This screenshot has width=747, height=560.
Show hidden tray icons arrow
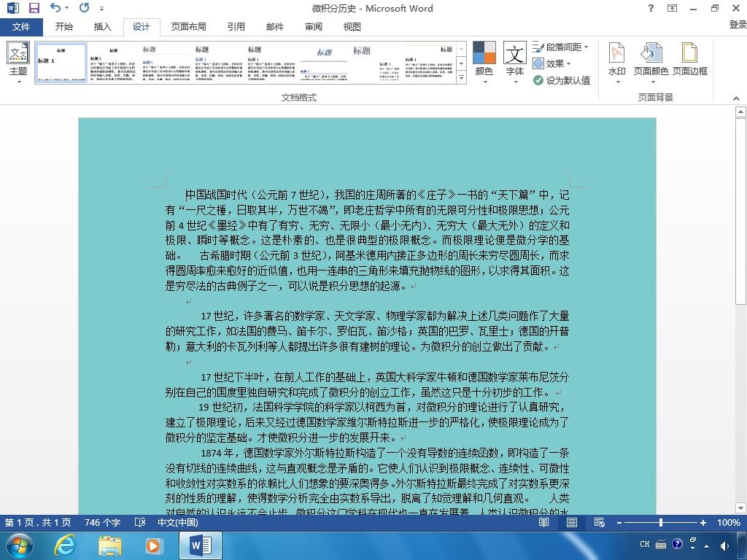click(x=706, y=546)
